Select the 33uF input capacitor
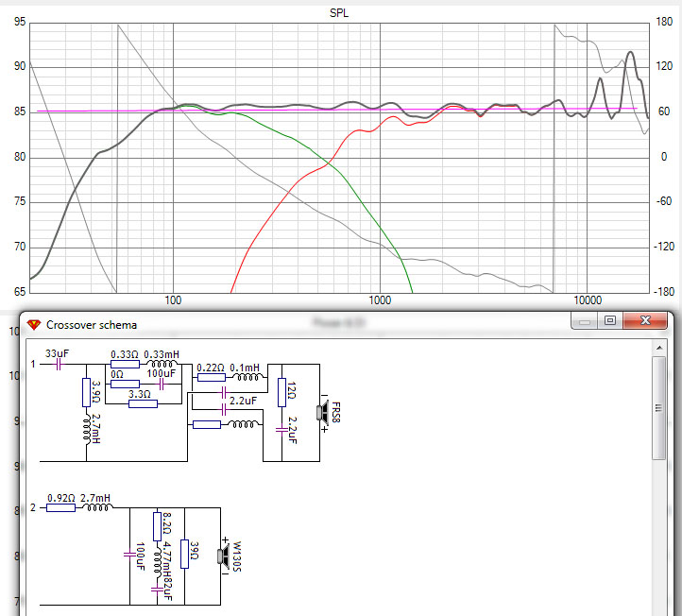The height and width of the screenshot is (616, 682). [x=59, y=365]
